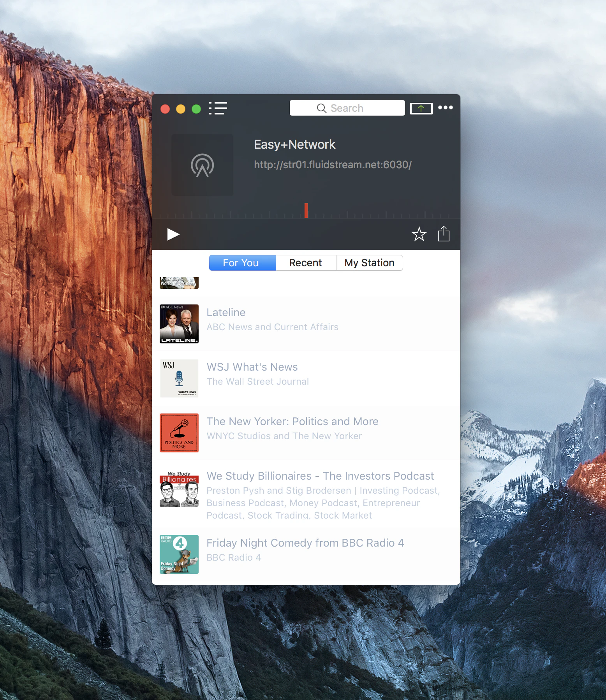Close the window with the red button

click(x=165, y=109)
